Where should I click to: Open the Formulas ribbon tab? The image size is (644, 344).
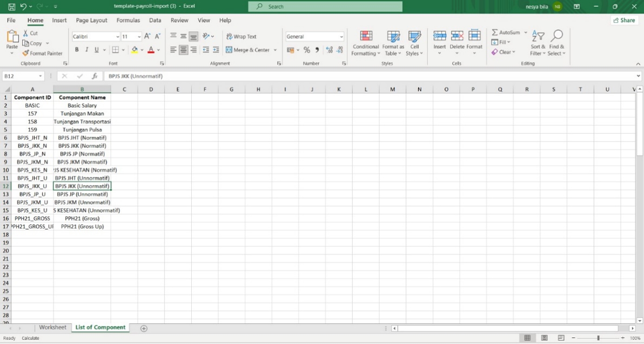[128, 20]
